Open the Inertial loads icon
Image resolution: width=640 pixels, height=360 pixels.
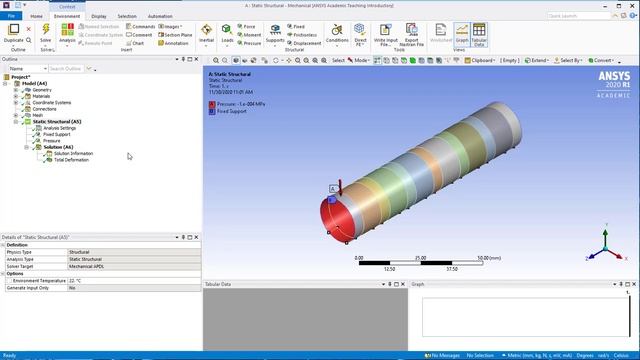pos(207,30)
